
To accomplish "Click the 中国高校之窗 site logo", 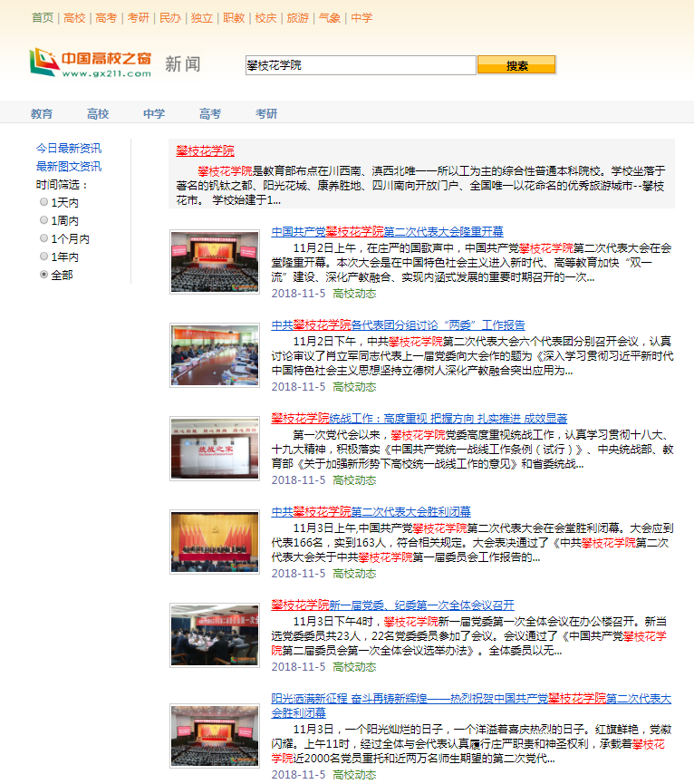I will [x=90, y=63].
